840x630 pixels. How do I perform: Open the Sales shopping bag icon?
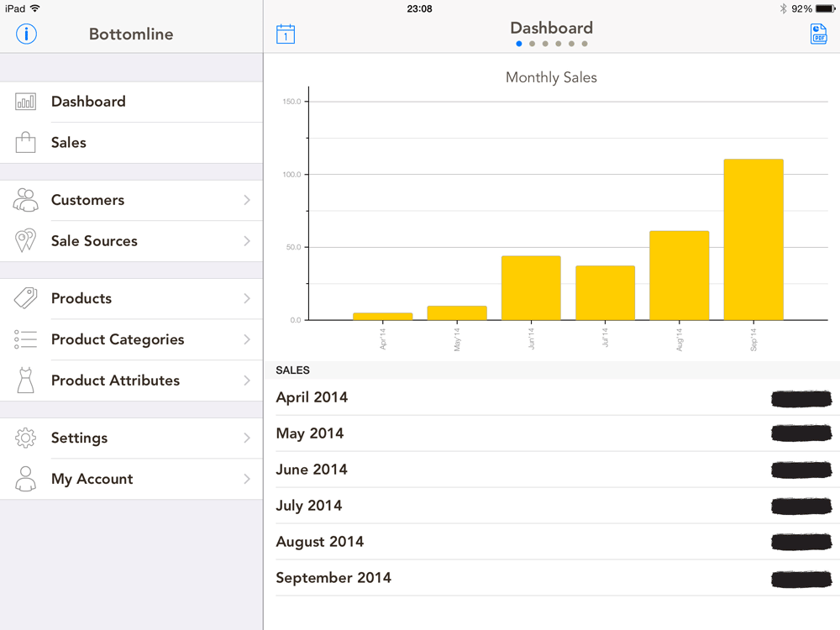click(x=26, y=143)
